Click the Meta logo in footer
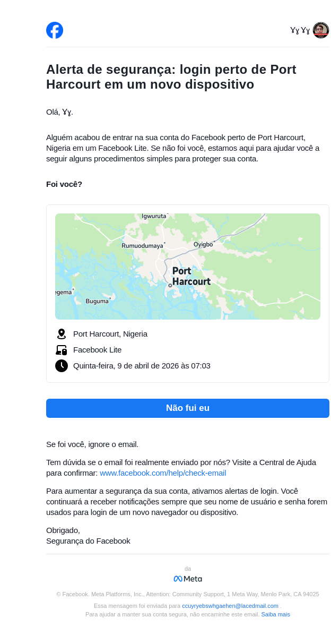The height and width of the screenshot is (644, 331). (188, 579)
